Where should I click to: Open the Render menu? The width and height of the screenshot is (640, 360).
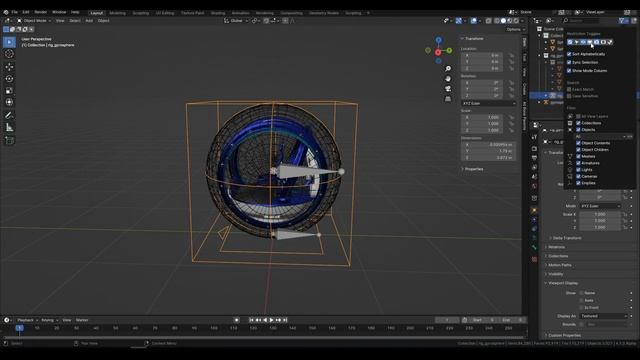[x=40, y=12]
